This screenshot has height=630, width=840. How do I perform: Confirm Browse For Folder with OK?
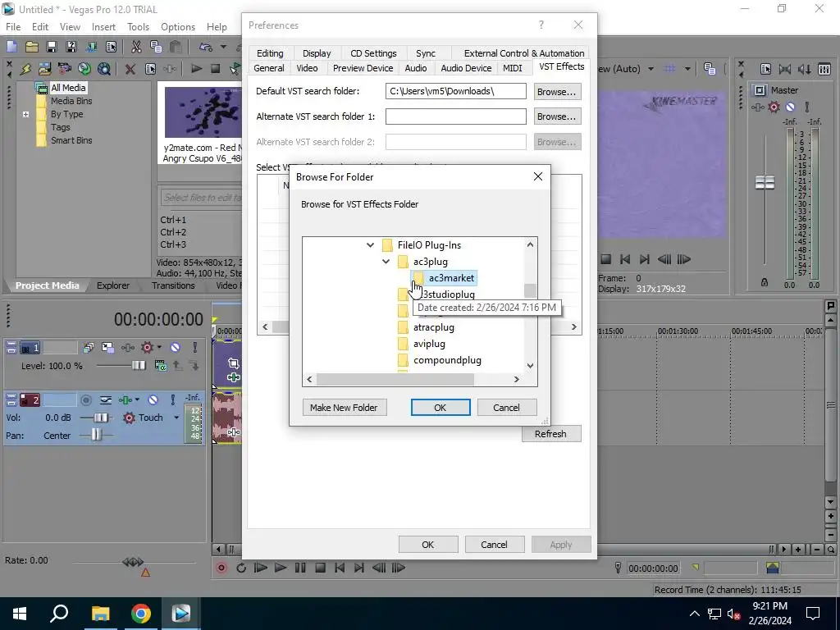(x=441, y=408)
